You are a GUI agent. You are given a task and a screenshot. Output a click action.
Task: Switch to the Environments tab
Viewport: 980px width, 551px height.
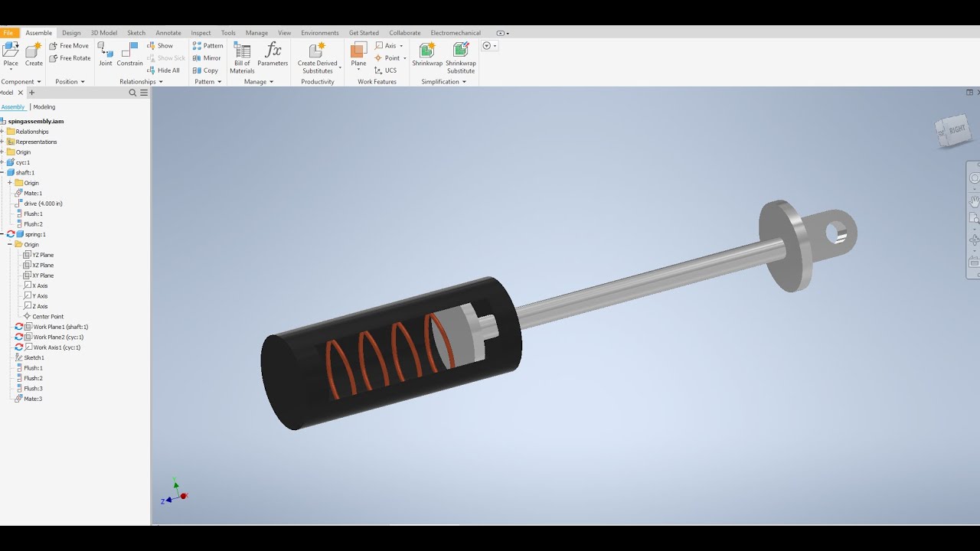(x=320, y=33)
